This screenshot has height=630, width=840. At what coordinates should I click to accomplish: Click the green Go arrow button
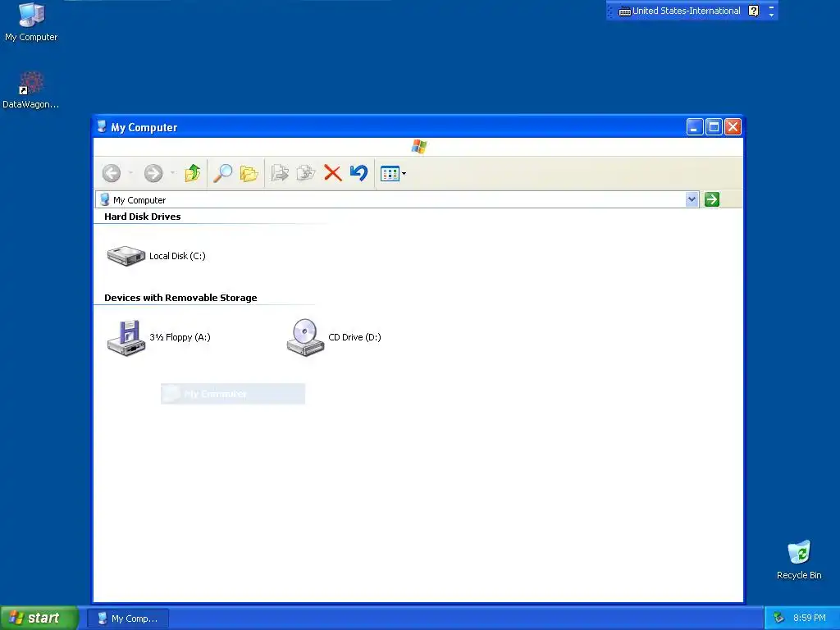pyautogui.click(x=711, y=199)
